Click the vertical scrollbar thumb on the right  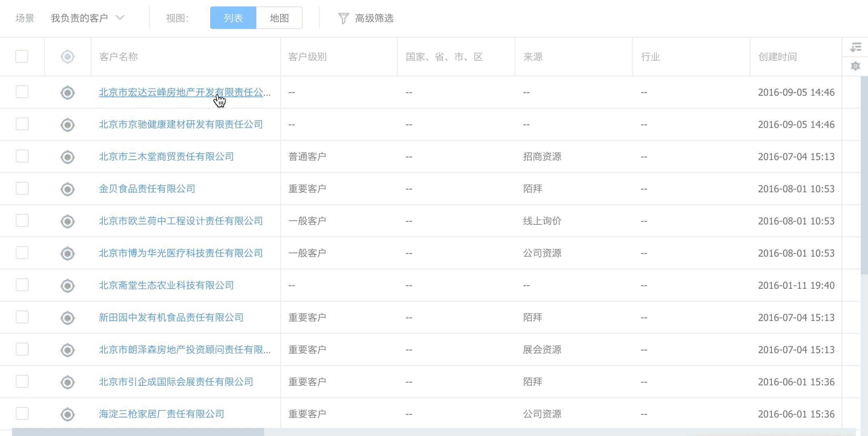click(864, 175)
